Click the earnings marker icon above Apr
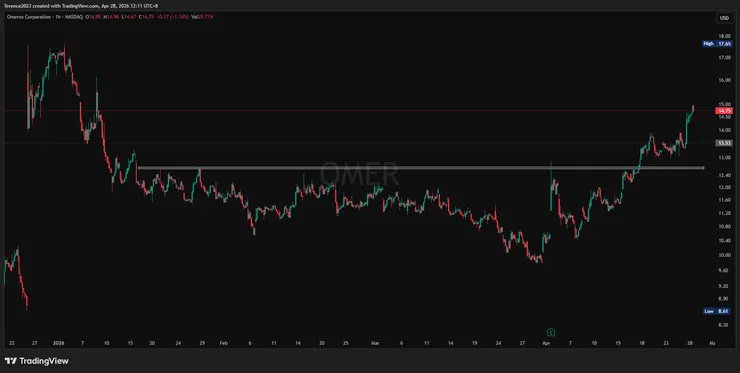The width and height of the screenshot is (740, 373). coord(551,332)
